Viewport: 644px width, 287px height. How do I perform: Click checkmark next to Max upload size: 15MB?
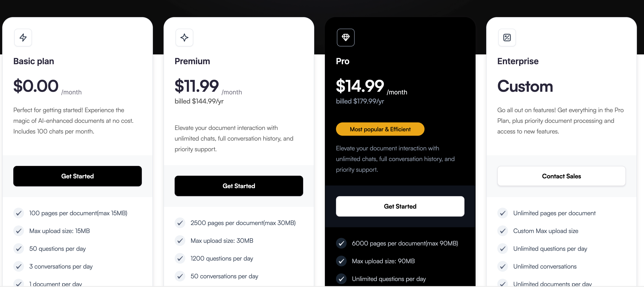18,231
